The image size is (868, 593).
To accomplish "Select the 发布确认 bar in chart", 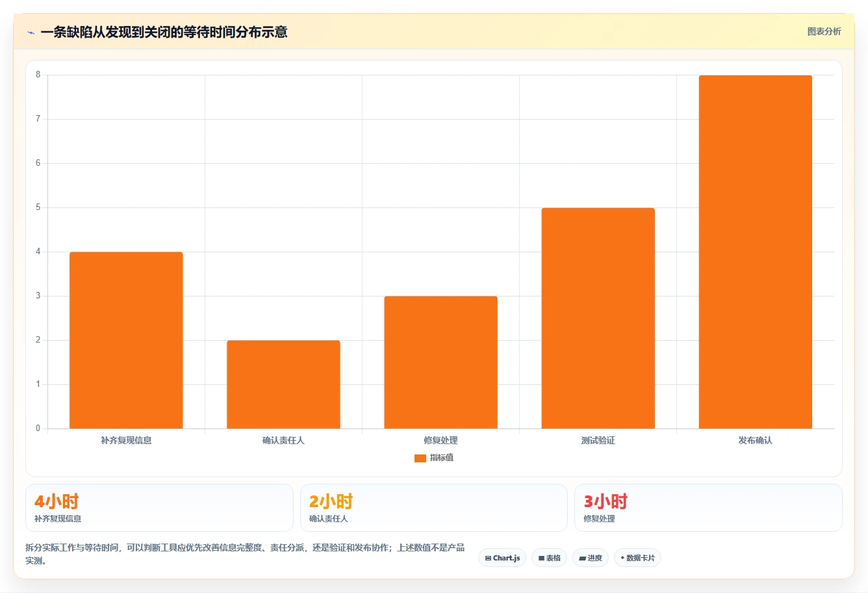I will click(x=755, y=252).
